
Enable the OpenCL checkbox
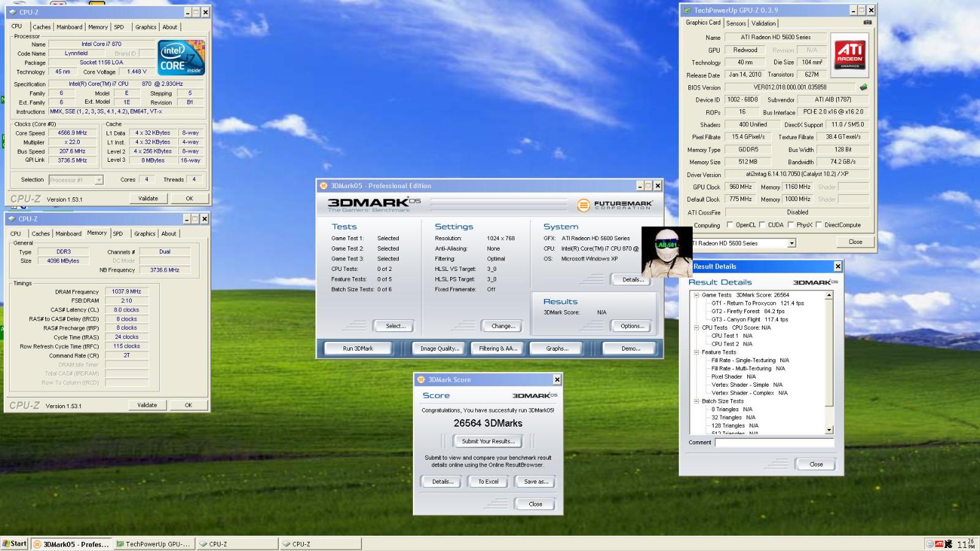pyautogui.click(x=729, y=225)
